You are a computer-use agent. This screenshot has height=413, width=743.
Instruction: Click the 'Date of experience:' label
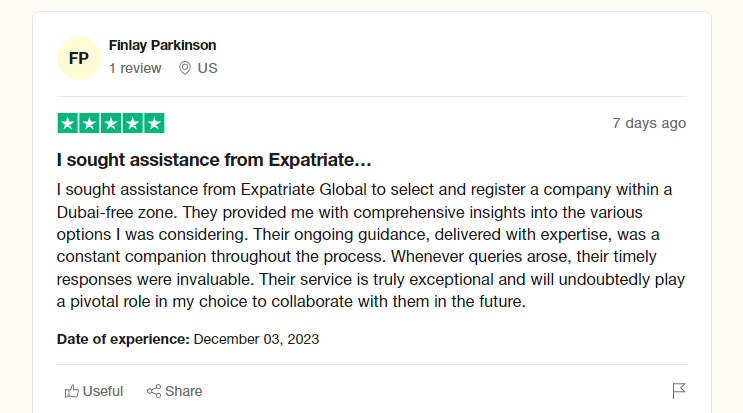pyautogui.click(x=123, y=339)
